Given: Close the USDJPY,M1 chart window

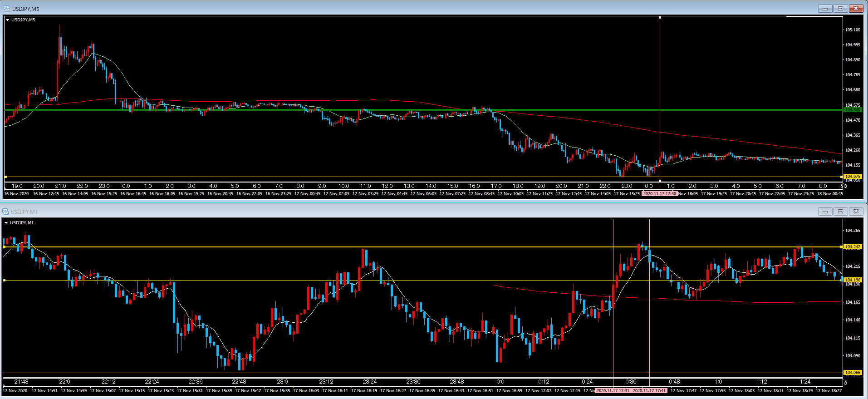Looking at the screenshot, I should click(856, 212).
